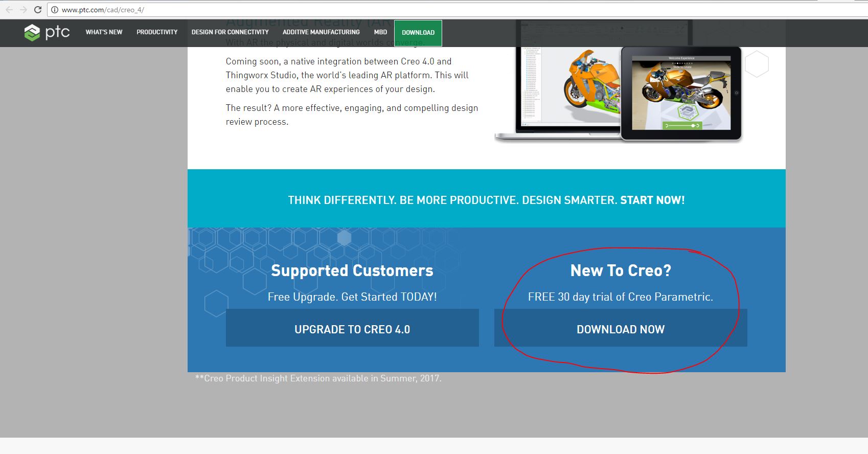Screen dimensions: 868x454
Task: Click the green DOWNLOAD button in header
Action: [418, 33]
